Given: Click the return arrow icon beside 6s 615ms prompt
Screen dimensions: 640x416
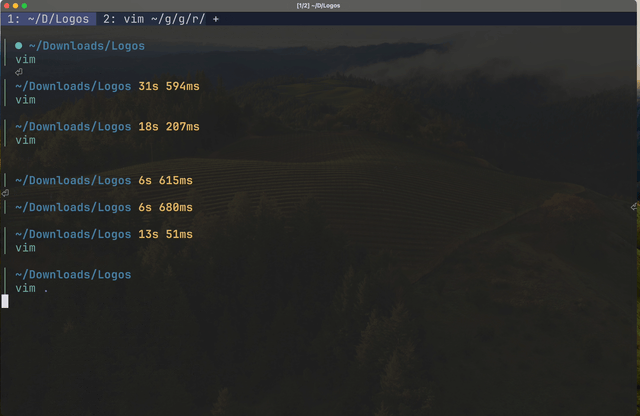Looking at the screenshot, I should [5, 194].
